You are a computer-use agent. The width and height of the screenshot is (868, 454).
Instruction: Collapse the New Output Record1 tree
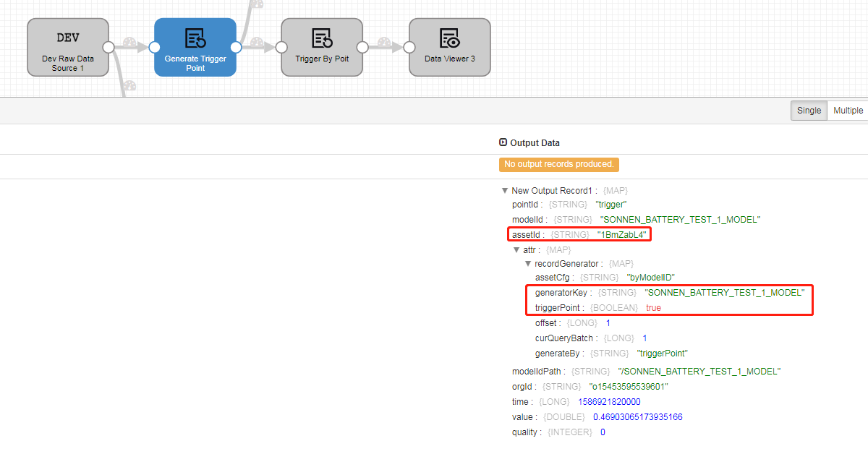504,191
